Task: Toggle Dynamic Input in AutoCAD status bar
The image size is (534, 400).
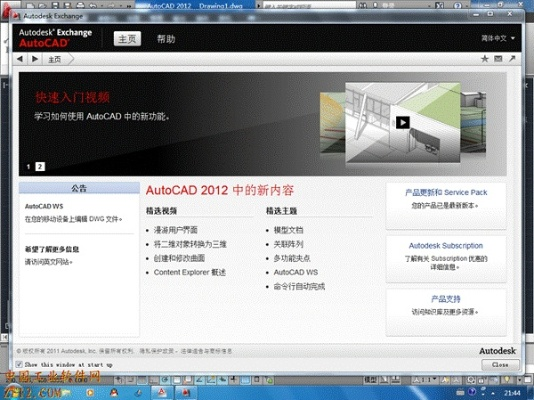Action: point(222,379)
